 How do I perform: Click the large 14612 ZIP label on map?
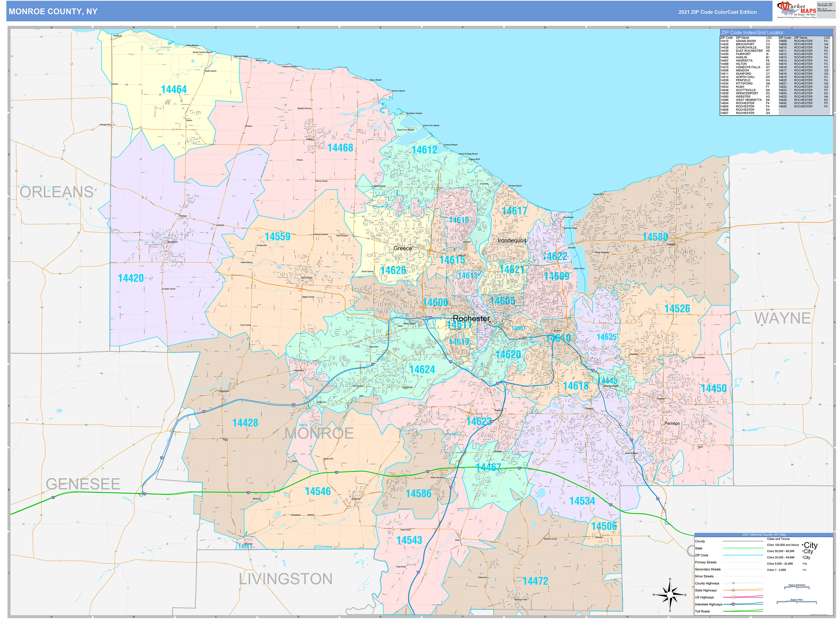coord(424,150)
